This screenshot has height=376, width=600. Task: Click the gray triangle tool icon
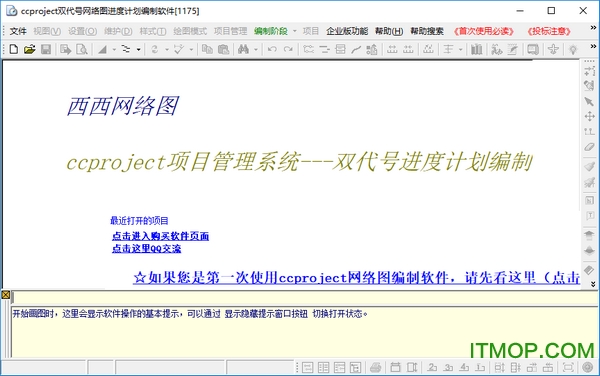tap(102, 49)
